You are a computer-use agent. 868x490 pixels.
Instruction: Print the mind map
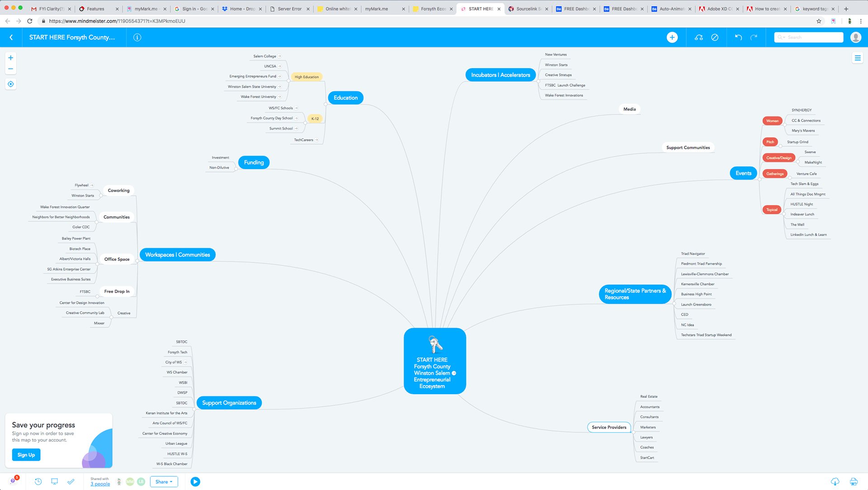[854, 482]
